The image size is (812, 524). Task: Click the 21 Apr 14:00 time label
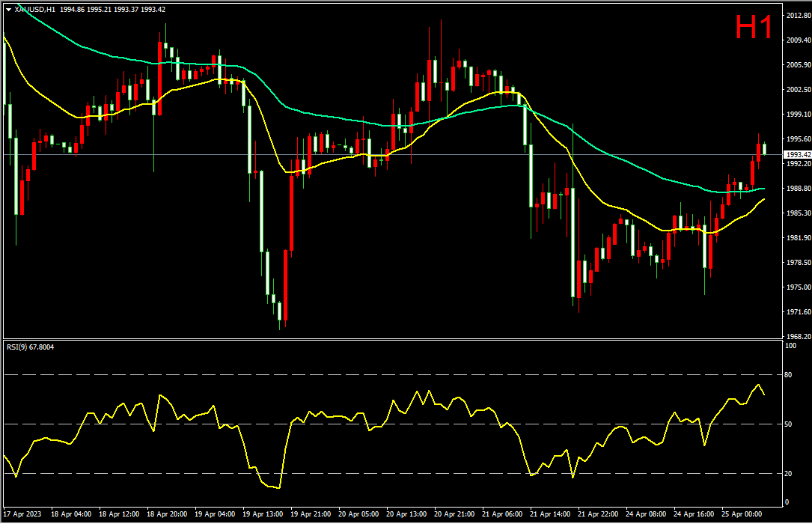[550, 514]
